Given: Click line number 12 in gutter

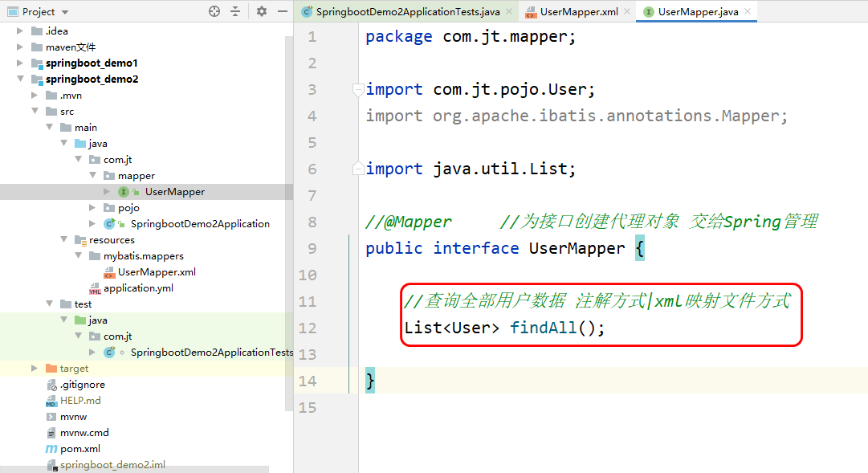Looking at the screenshot, I should (308, 328).
